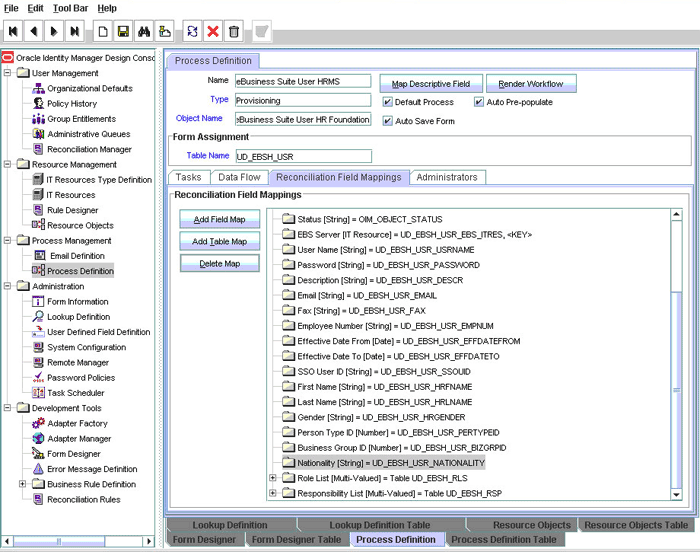Click Add Field Map button
This screenshot has width=700, height=552.
220,219
